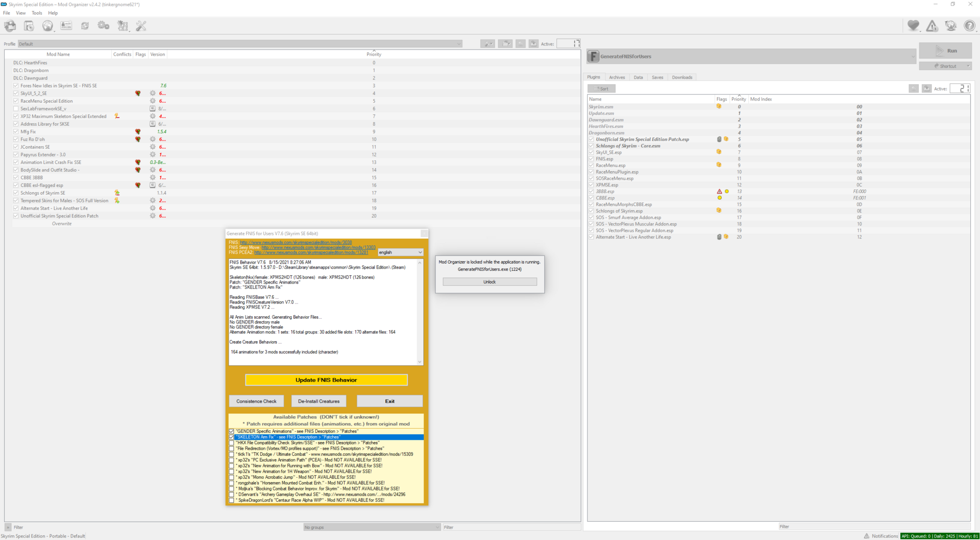
Task: Switch to the Archives tab
Action: coord(617,77)
